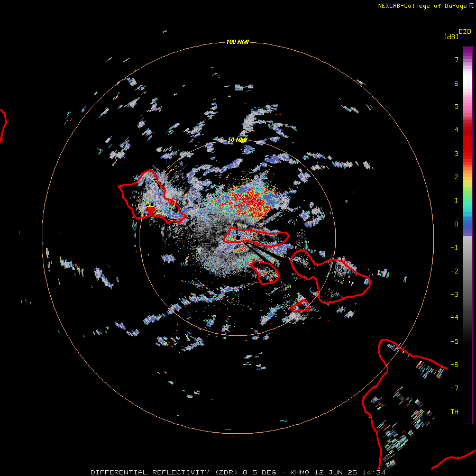Click the -1 value on the color scale

[x=454, y=248]
